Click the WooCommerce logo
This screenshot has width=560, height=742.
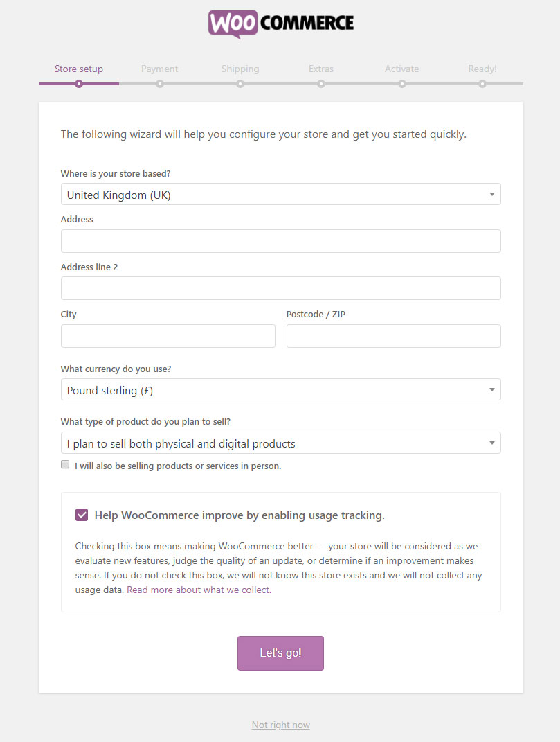pos(281,24)
